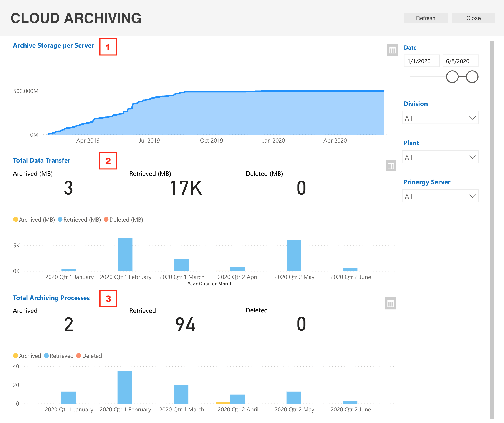This screenshot has height=423, width=504.
Task: Click the end date field 6/8/2020
Action: tap(460, 61)
